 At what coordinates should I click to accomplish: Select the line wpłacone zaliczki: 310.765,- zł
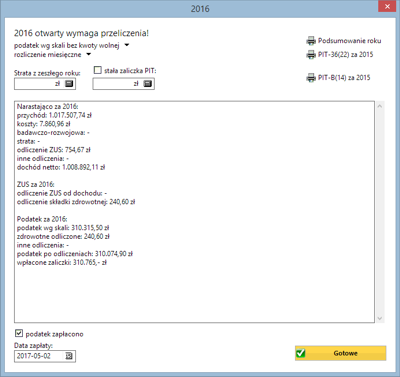[x=62, y=263]
